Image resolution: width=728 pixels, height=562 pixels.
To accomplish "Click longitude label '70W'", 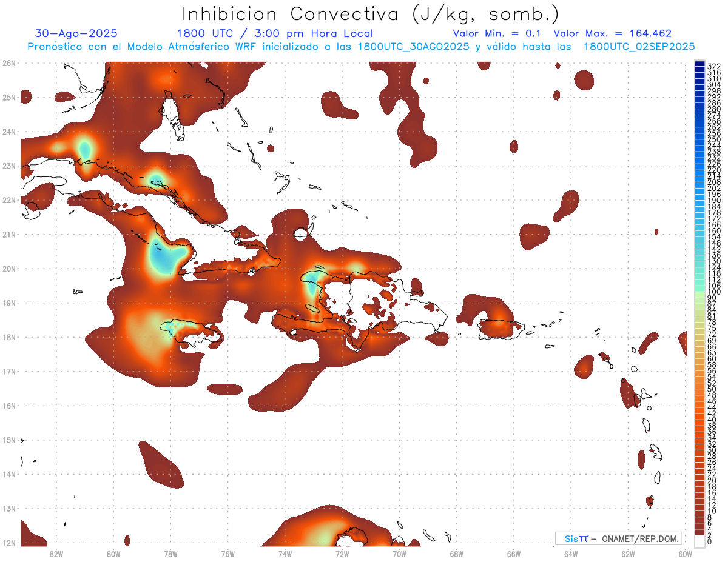I will click(x=399, y=554).
